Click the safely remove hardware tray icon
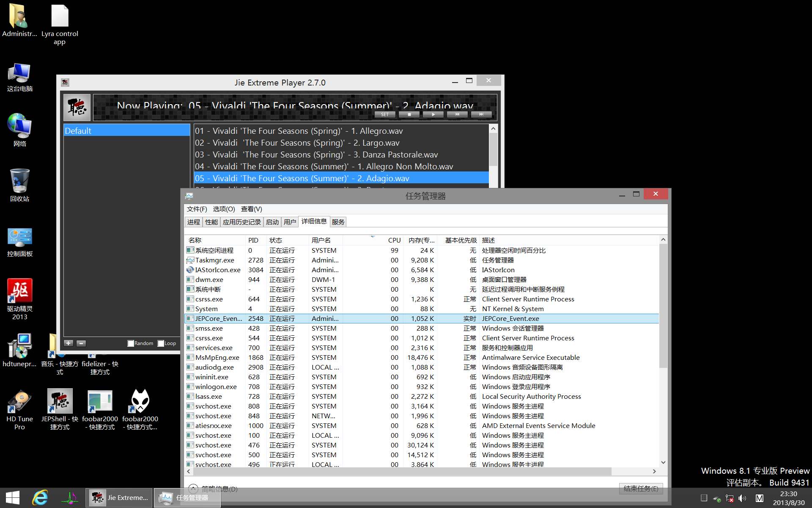 (x=716, y=498)
